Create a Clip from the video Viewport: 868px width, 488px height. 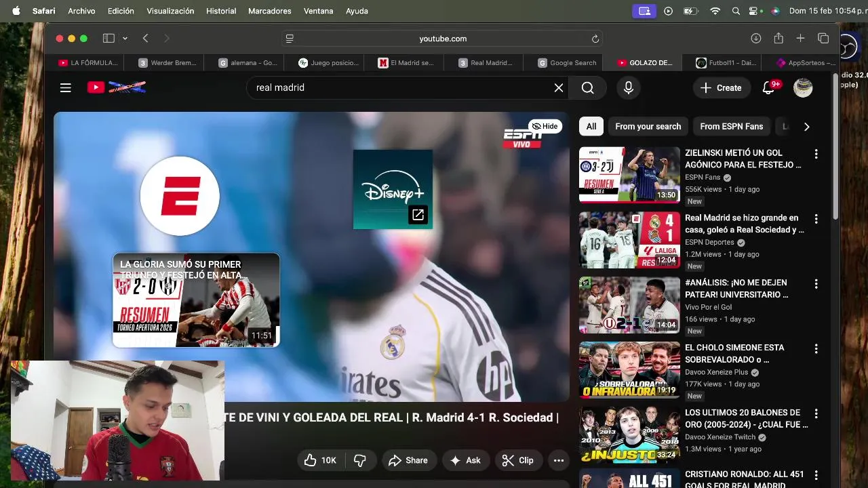517,460
